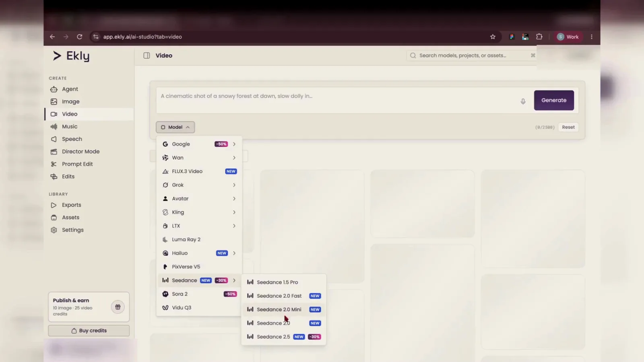Click the address bar URL
The image size is (644, 362).
tap(142, 37)
